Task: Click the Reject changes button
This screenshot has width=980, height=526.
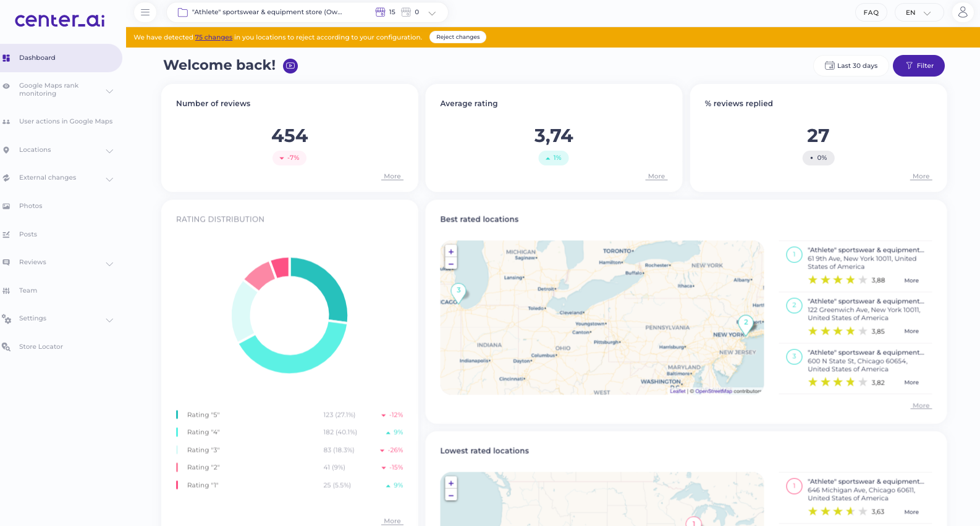Action: point(458,37)
